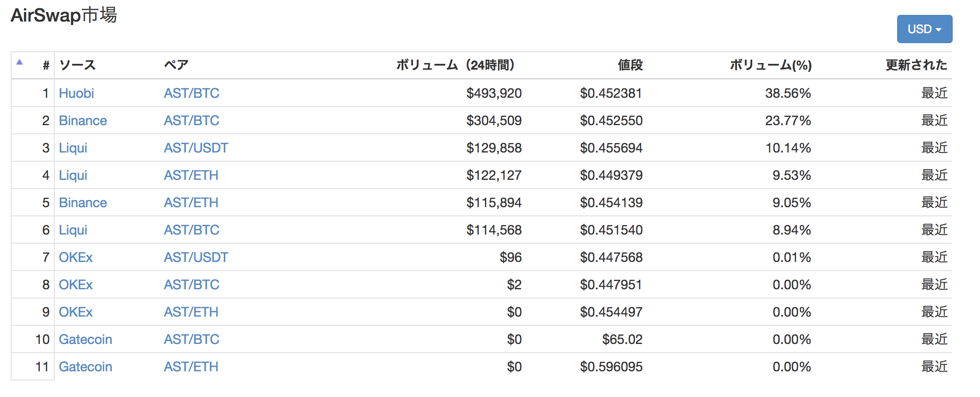Sort by 値段 column header

point(630,65)
